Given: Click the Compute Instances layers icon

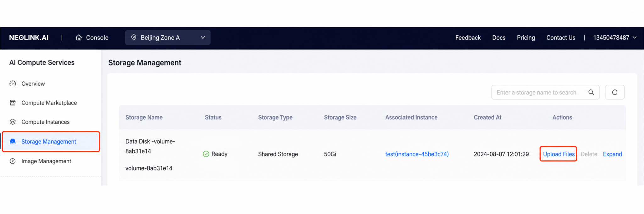Looking at the screenshot, I should (13, 122).
